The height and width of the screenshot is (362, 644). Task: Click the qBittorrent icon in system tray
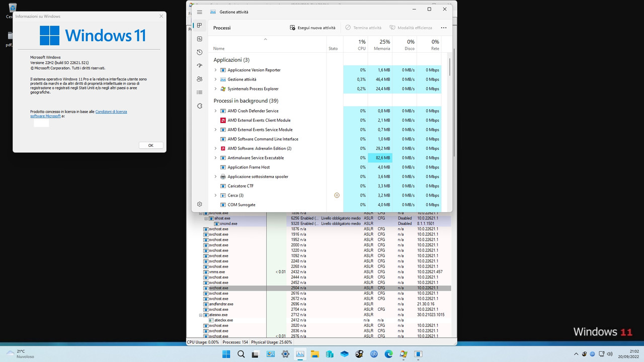[x=592, y=354]
